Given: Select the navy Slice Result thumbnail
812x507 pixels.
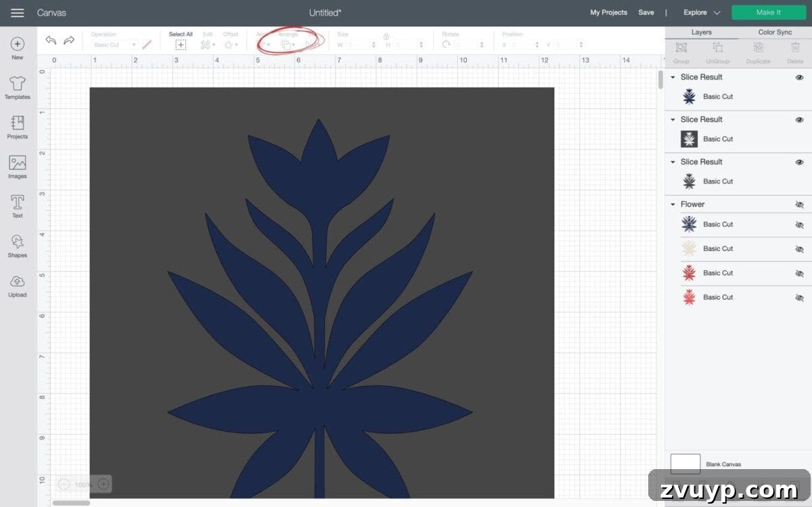Looking at the screenshot, I should pos(689,97).
